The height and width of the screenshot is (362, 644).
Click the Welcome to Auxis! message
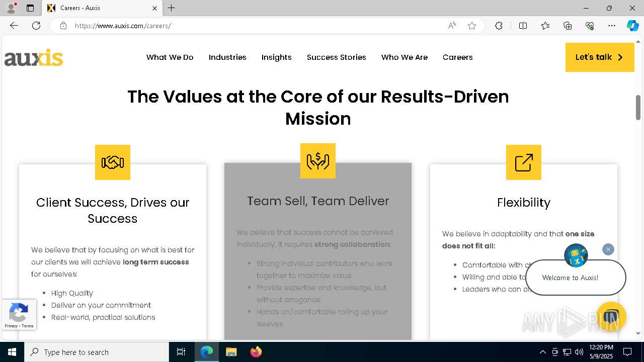(x=571, y=278)
